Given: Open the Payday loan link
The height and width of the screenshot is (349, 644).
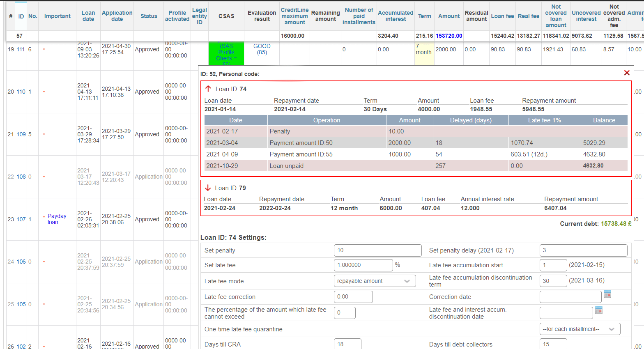Looking at the screenshot, I should click(x=57, y=219).
